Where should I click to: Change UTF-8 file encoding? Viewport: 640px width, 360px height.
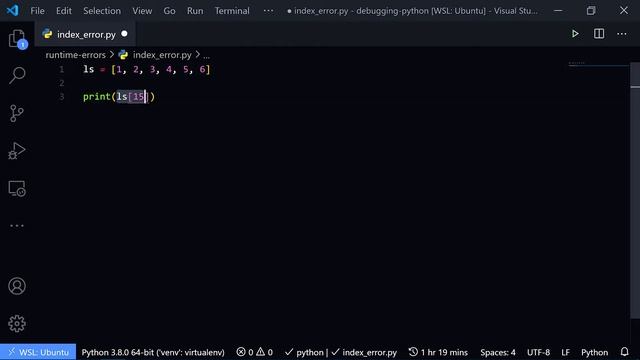(x=538, y=352)
